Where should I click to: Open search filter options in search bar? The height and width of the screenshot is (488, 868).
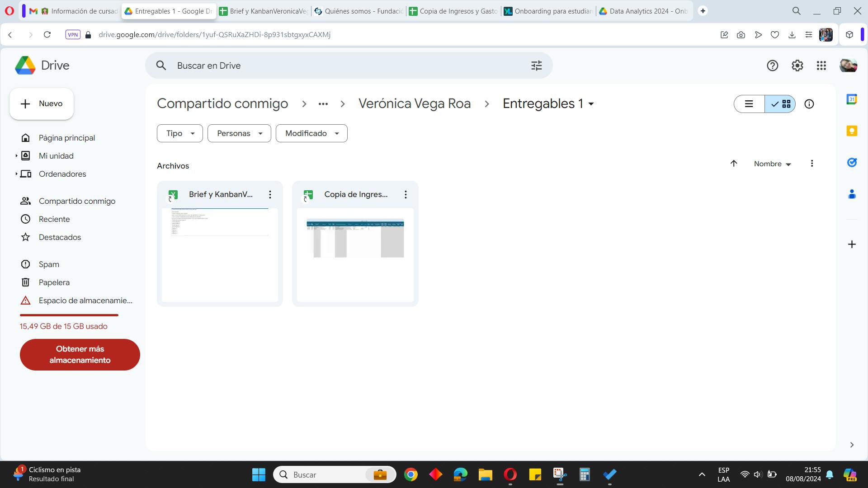[536, 66]
